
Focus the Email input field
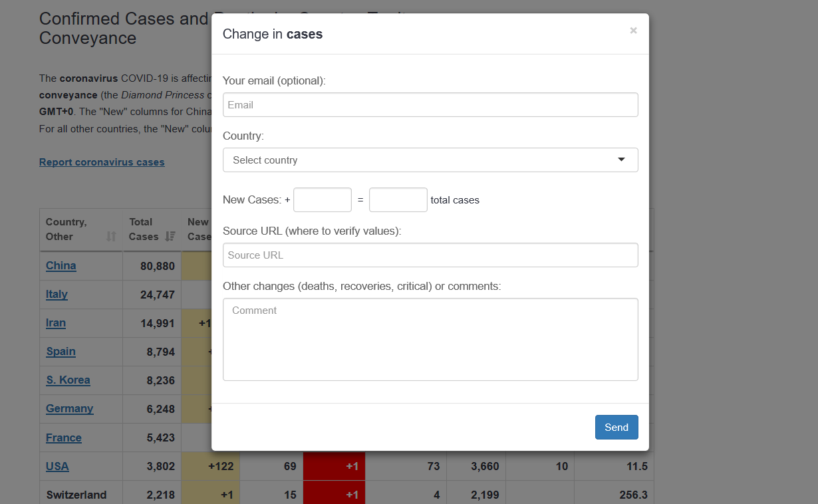tap(430, 105)
